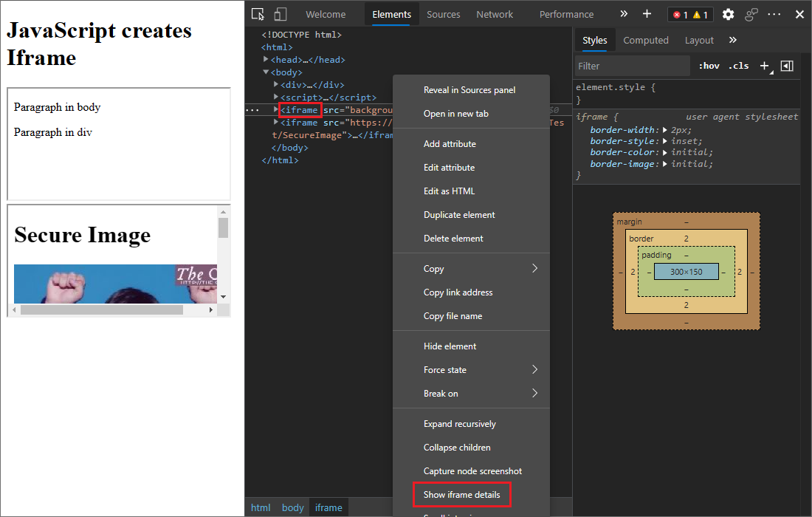Click the new style rule plus icon

[765, 66]
